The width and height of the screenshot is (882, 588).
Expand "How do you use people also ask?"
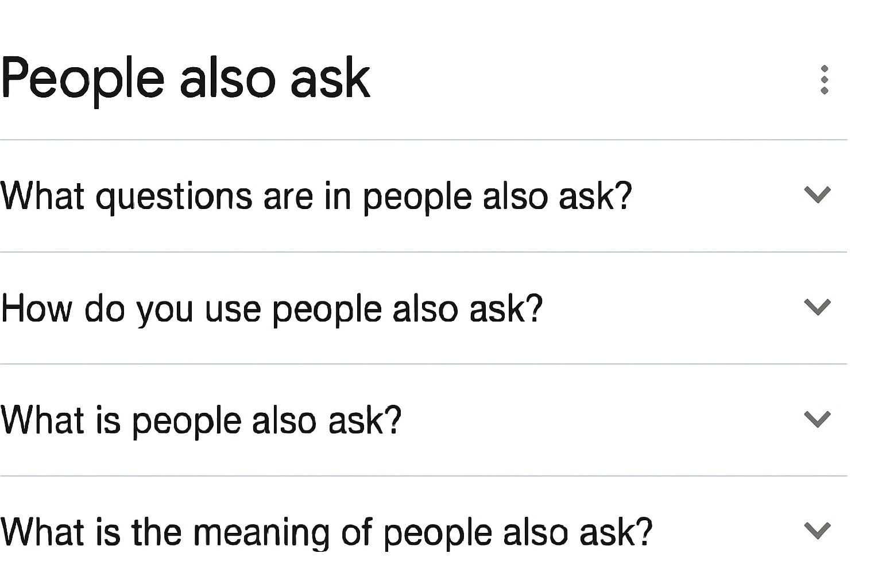(x=272, y=308)
